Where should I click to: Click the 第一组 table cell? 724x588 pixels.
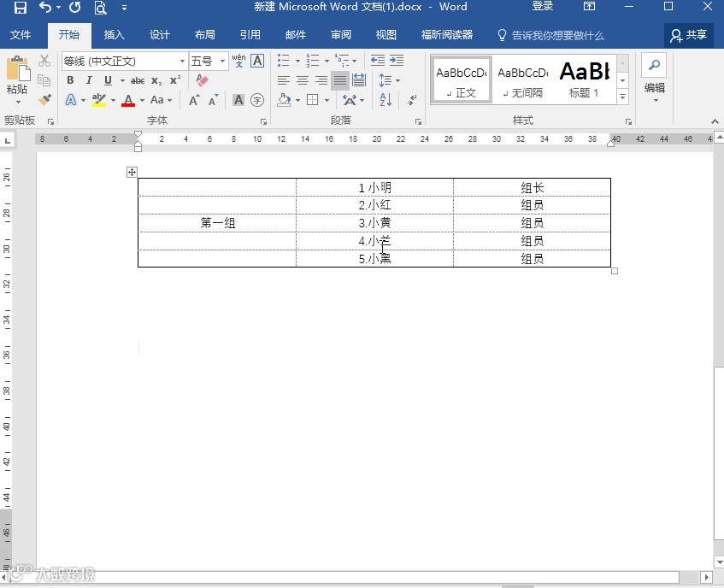[217, 222]
